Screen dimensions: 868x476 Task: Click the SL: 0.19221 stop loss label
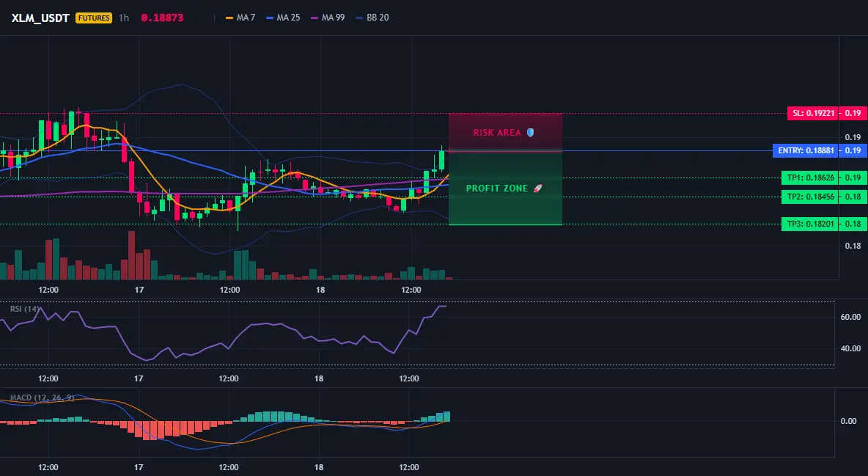812,113
